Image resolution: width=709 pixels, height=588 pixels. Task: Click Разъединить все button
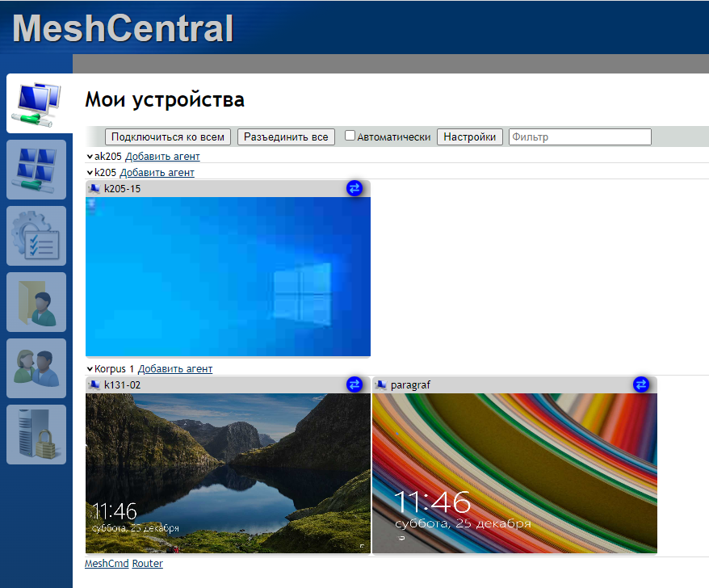pos(286,136)
